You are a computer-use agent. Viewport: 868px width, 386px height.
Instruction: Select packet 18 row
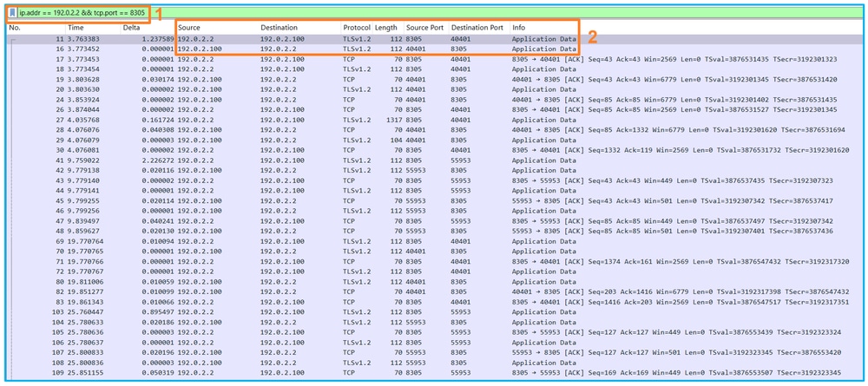pos(435,69)
